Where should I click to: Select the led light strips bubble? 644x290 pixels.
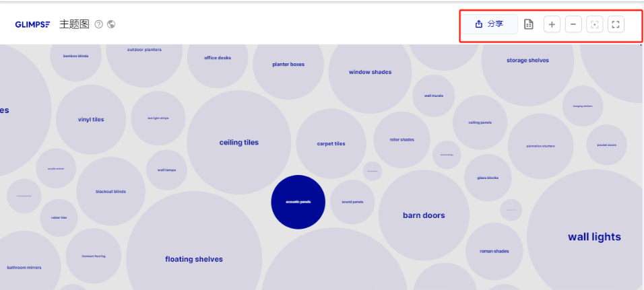[x=158, y=118]
